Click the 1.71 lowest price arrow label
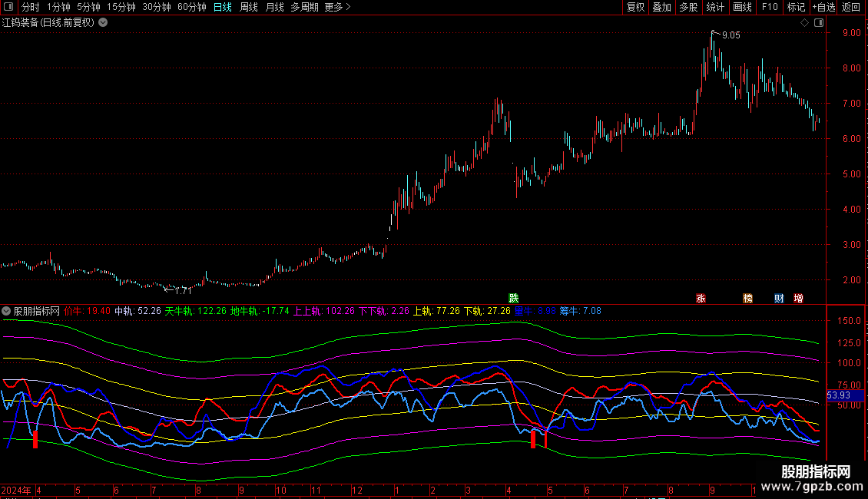The image size is (868, 499). point(178,290)
